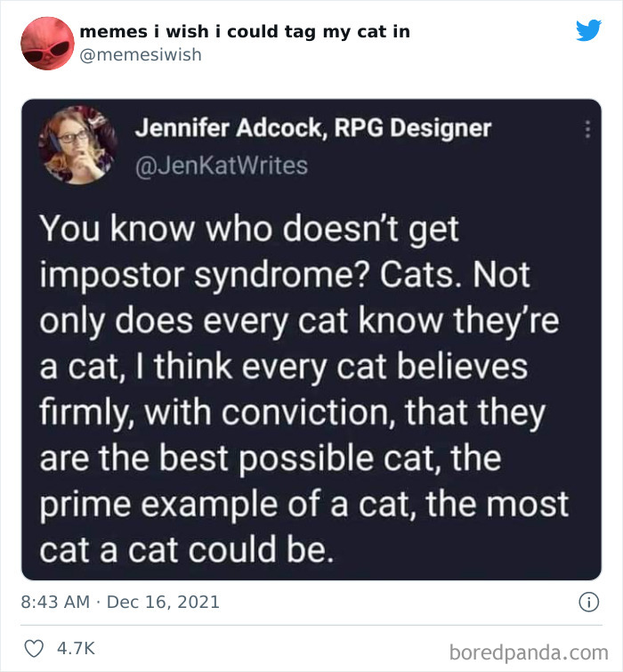The height and width of the screenshot is (672, 623).
Task: Open the red sunglasses profile avatar
Action: tap(47, 43)
